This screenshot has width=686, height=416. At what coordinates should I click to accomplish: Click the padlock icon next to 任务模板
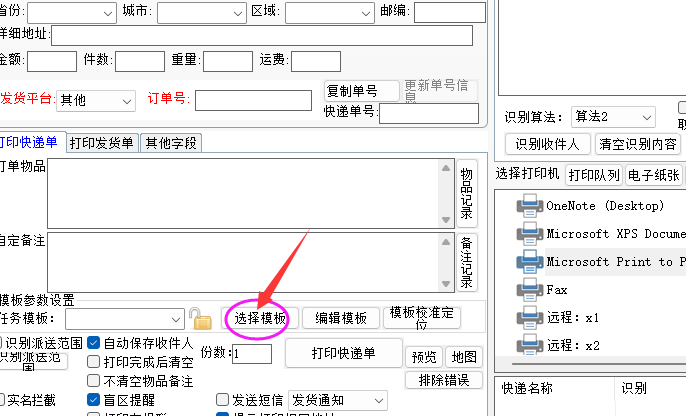[x=200, y=318]
